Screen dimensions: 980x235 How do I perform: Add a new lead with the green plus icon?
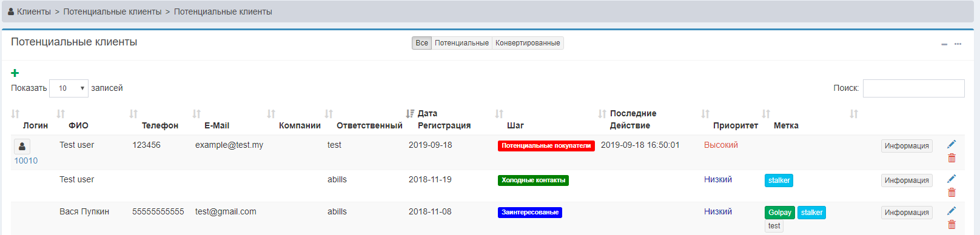(15, 73)
